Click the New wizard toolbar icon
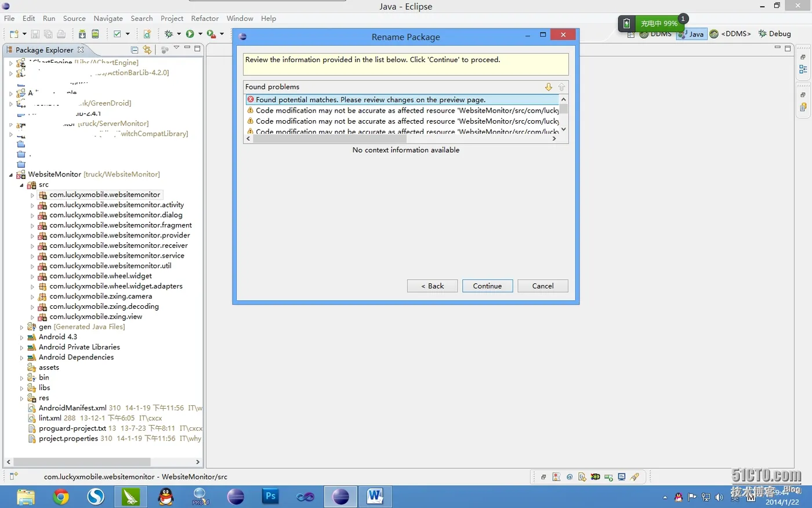This screenshot has width=812, height=508. (14, 34)
